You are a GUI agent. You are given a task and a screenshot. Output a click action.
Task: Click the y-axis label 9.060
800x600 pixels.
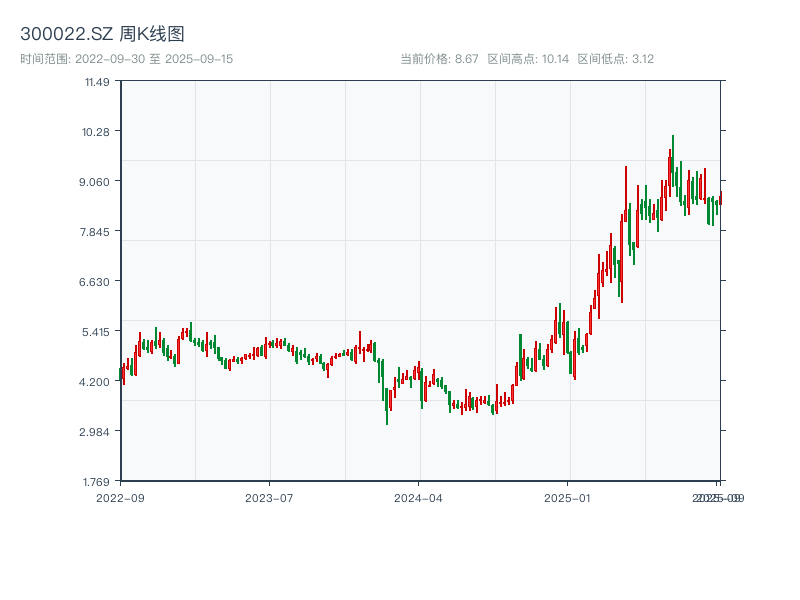pyautogui.click(x=94, y=182)
